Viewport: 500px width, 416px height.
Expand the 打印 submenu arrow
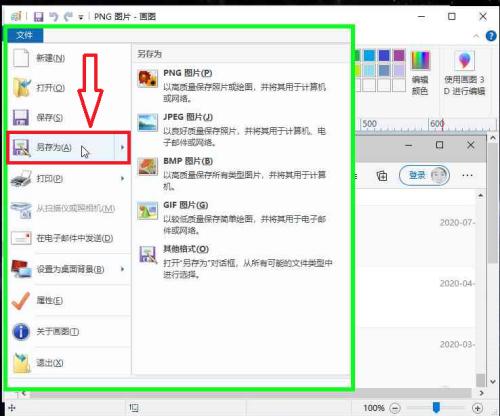123,179
